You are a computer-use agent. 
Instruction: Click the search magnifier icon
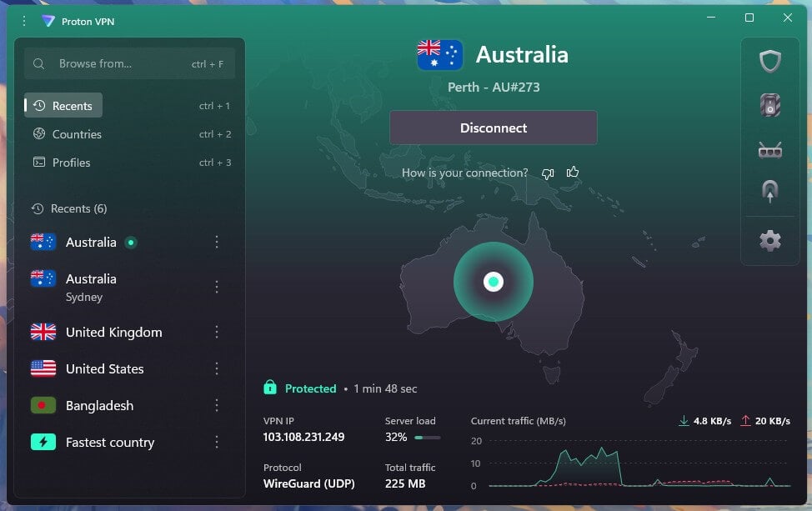click(x=39, y=63)
